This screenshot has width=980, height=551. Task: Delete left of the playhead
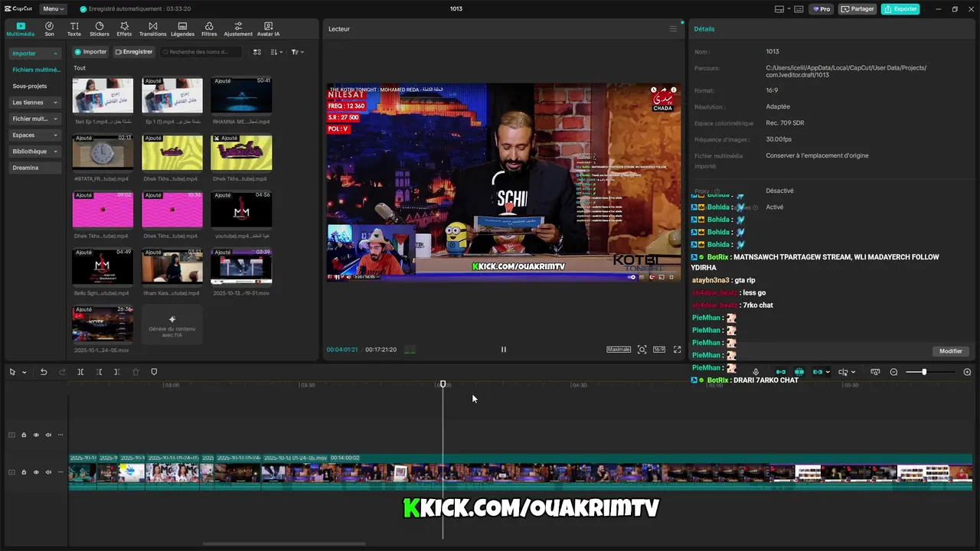tap(99, 372)
